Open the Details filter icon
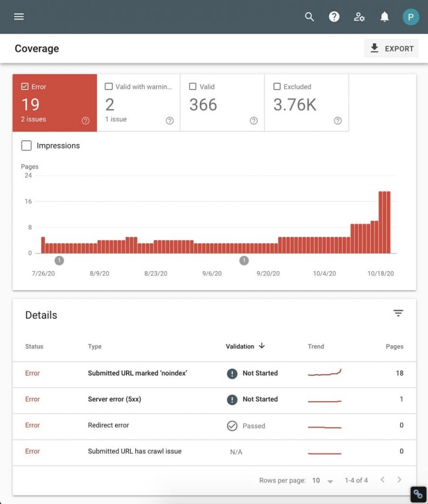 point(398,313)
